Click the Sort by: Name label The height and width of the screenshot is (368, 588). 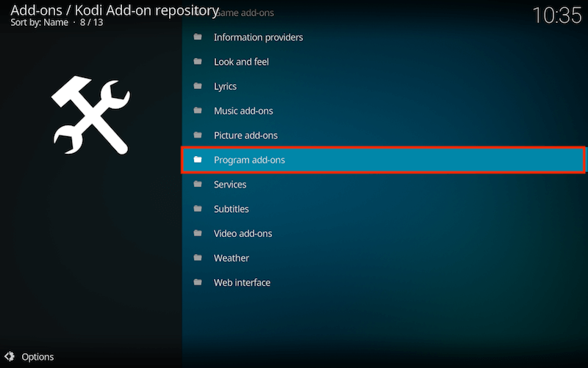pos(40,23)
